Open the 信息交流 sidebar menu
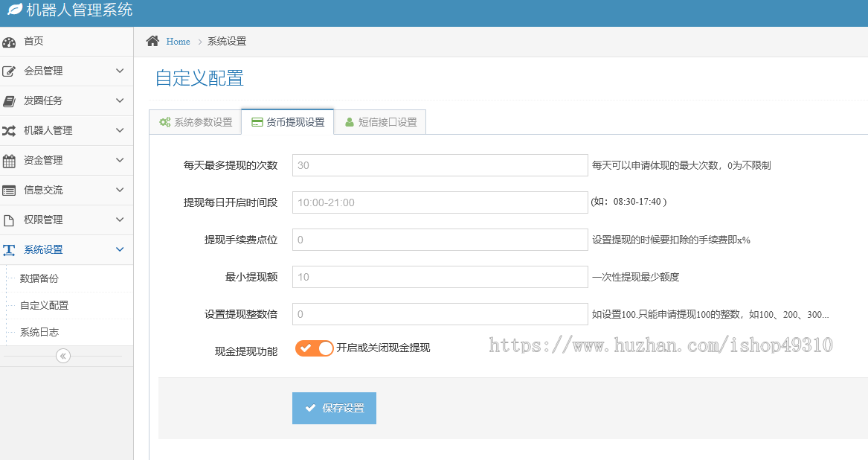868x460 pixels. (66, 190)
